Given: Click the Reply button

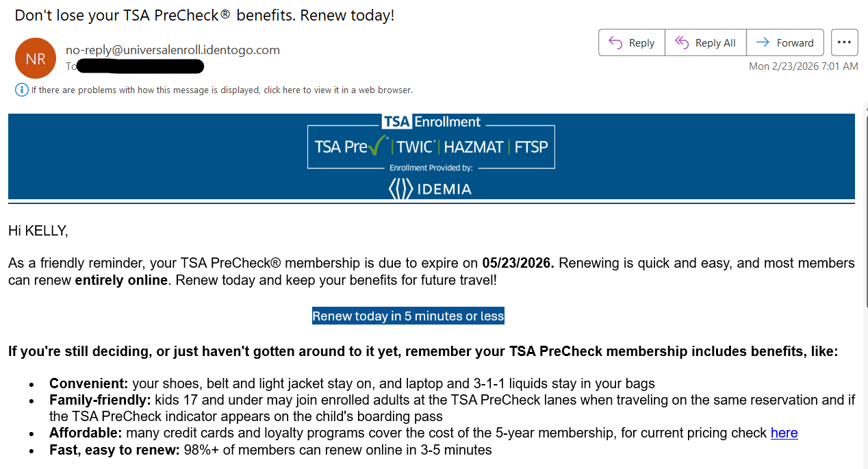Looking at the screenshot, I should pyautogui.click(x=631, y=42).
